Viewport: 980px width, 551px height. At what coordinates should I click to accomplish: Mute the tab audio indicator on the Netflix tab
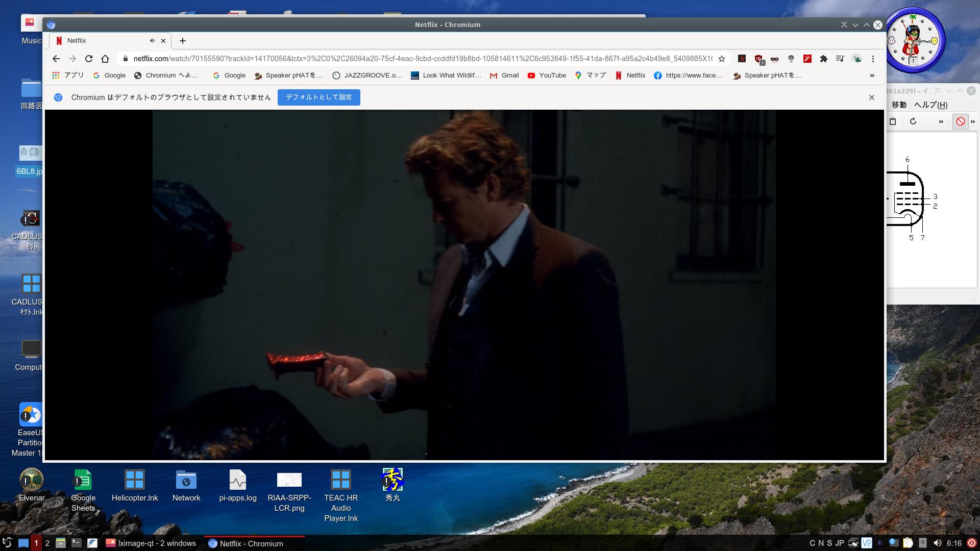coord(152,40)
